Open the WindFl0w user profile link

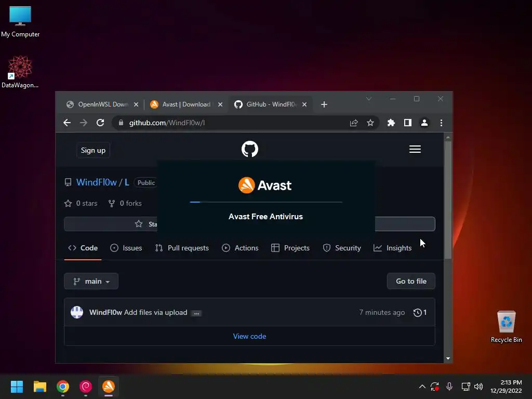point(96,182)
